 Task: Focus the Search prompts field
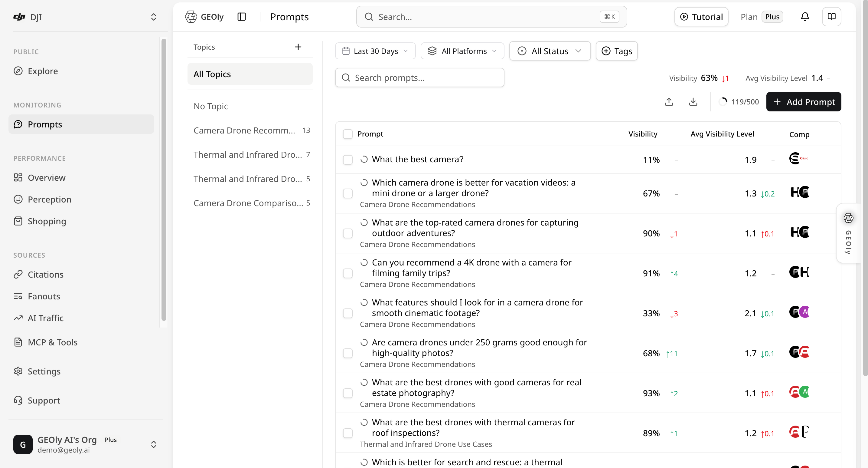(419, 77)
